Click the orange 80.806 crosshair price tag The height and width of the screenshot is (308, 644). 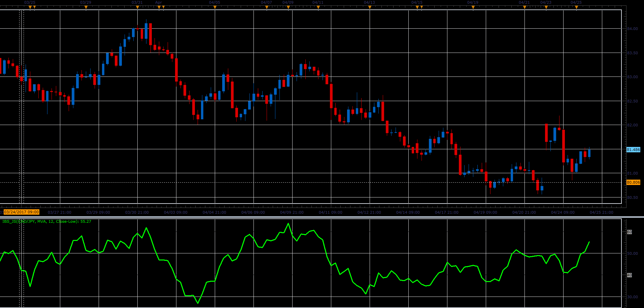point(633,182)
